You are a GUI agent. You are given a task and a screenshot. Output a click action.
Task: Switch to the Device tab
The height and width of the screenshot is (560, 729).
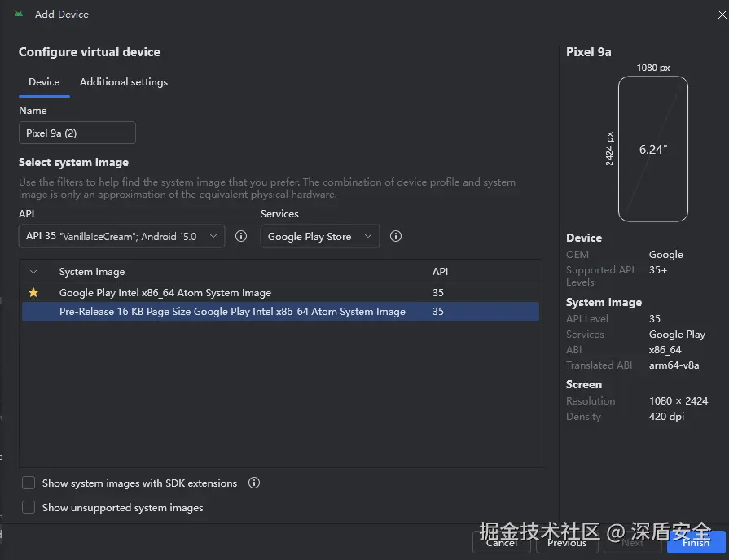point(44,82)
